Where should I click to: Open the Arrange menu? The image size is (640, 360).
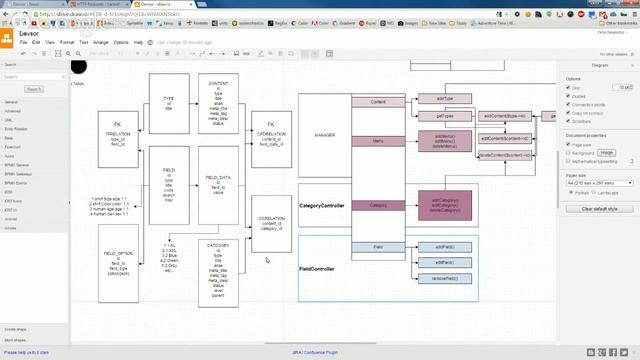coord(101,42)
